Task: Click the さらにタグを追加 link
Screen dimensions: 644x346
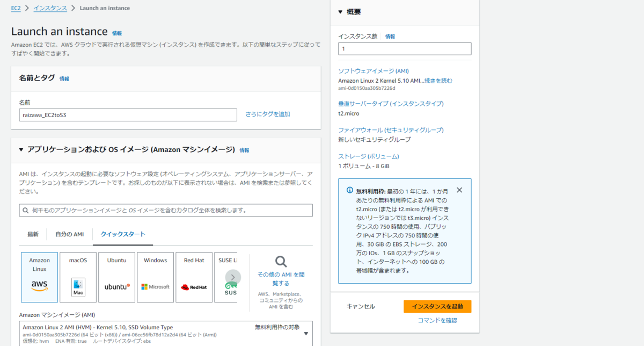Action: coord(268,114)
